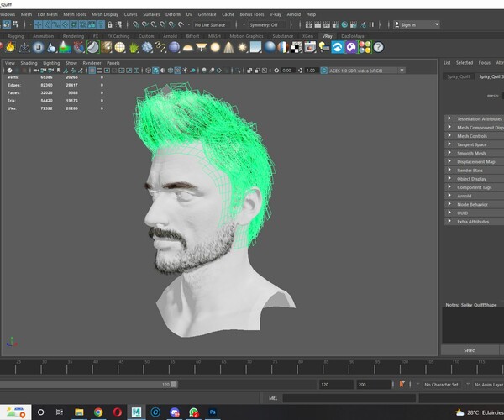Click the viewport gamma value field 1.00
The image size is (504, 420).
[311, 71]
